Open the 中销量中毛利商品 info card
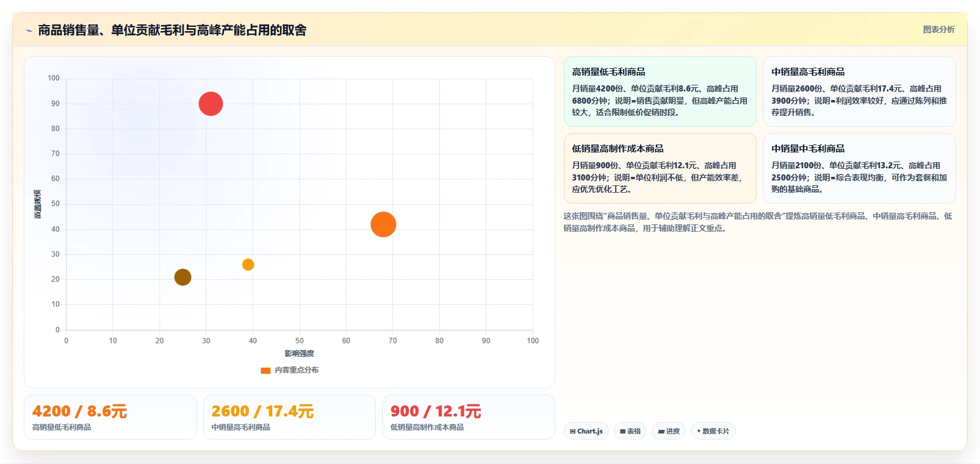This screenshot has height=464, width=980. point(859,168)
